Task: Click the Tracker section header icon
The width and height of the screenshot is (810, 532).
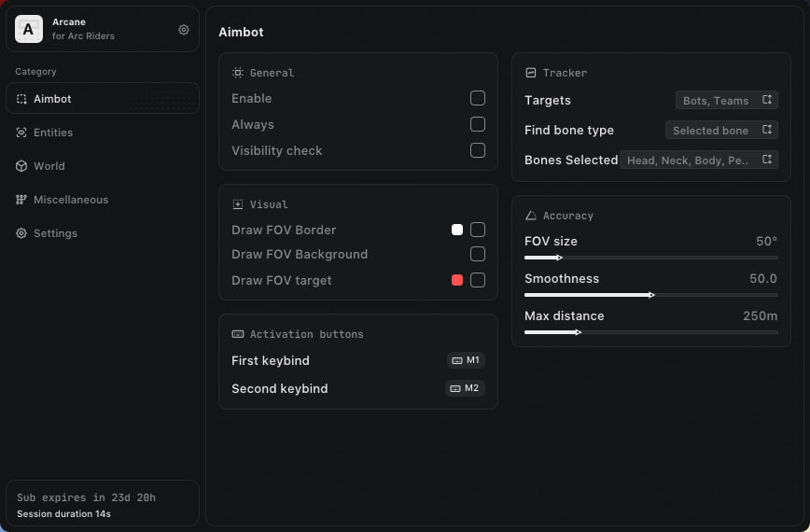Action: point(531,73)
